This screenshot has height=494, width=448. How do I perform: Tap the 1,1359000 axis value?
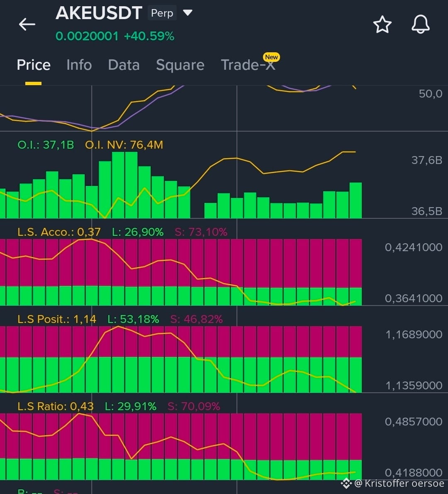tap(414, 386)
